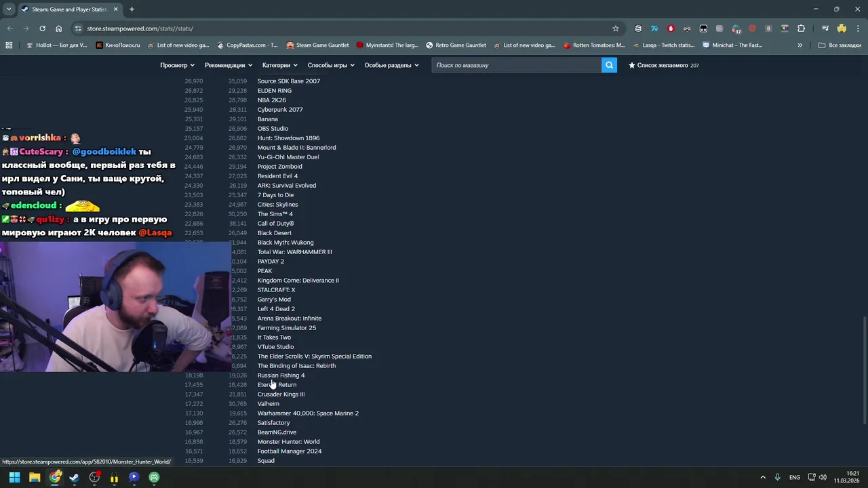Screen dimensions: 868x488
Task: Open a new browser tab
Action: [132, 9]
